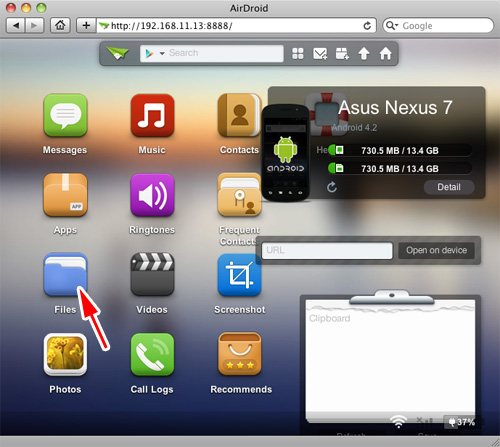Open the Music app icon
The height and width of the screenshot is (447, 500).
(152, 115)
